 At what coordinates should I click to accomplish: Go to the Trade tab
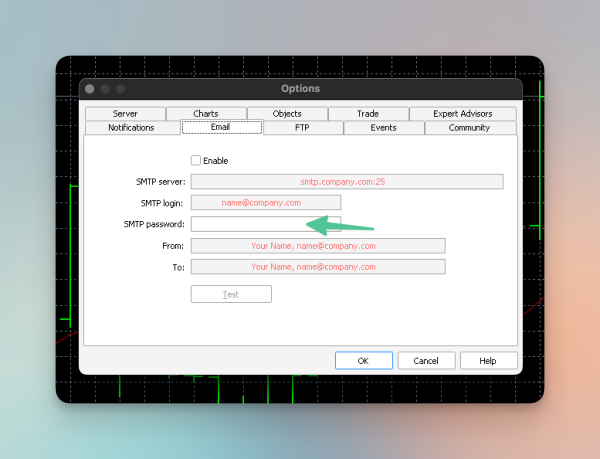point(368,114)
